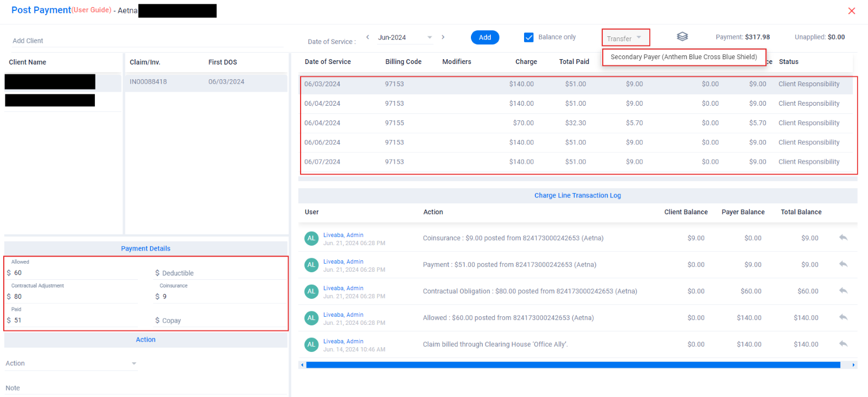This screenshot has width=868, height=397.
Task: Select 06/06/2024 service line 97153
Action: [576, 143]
